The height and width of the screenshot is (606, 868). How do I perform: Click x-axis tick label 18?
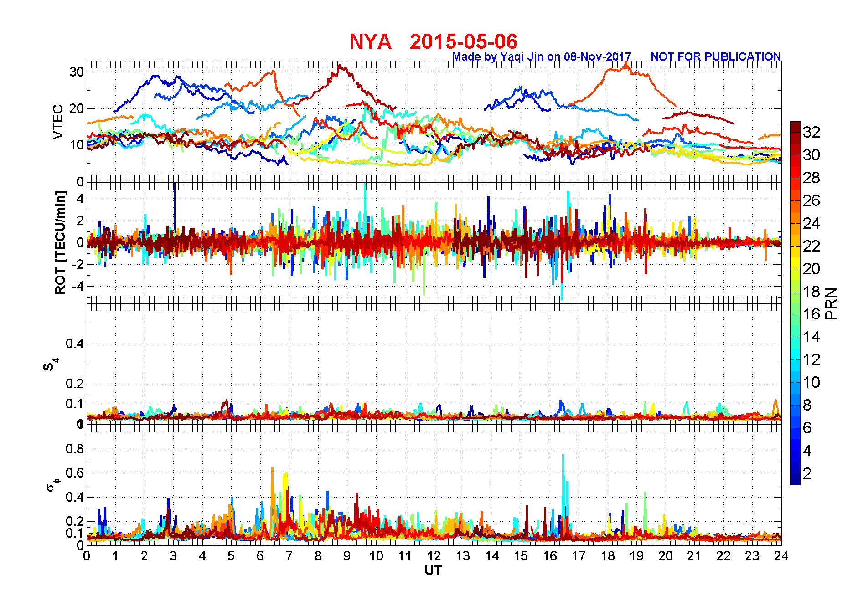tap(608, 556)
